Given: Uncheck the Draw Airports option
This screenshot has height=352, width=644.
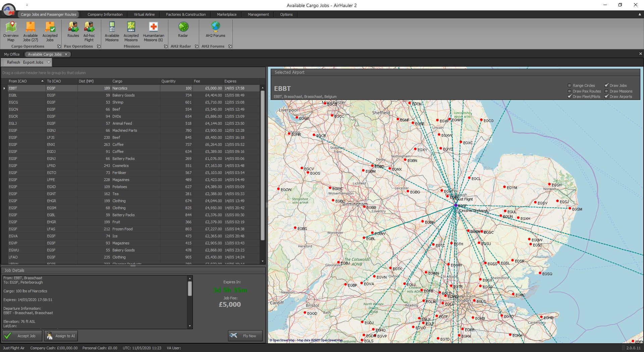Looking at the screenshot, I should (x=606, y=97).
